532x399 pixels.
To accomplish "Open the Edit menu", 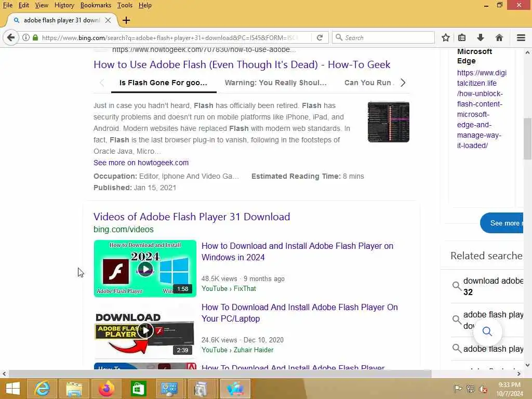I will coord(23,5).
